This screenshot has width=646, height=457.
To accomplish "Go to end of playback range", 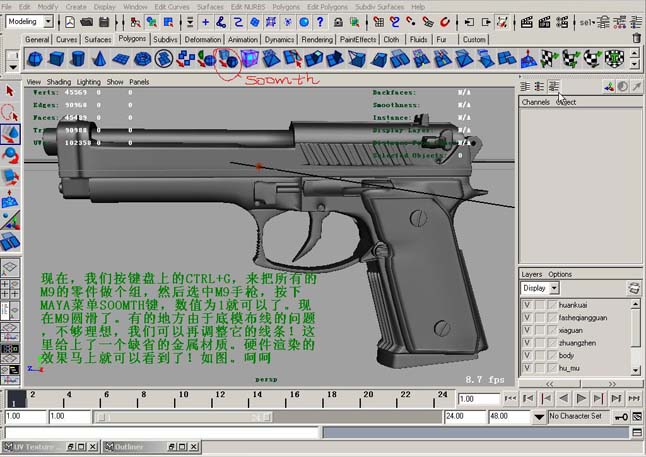I will click(x=634, y=398).
